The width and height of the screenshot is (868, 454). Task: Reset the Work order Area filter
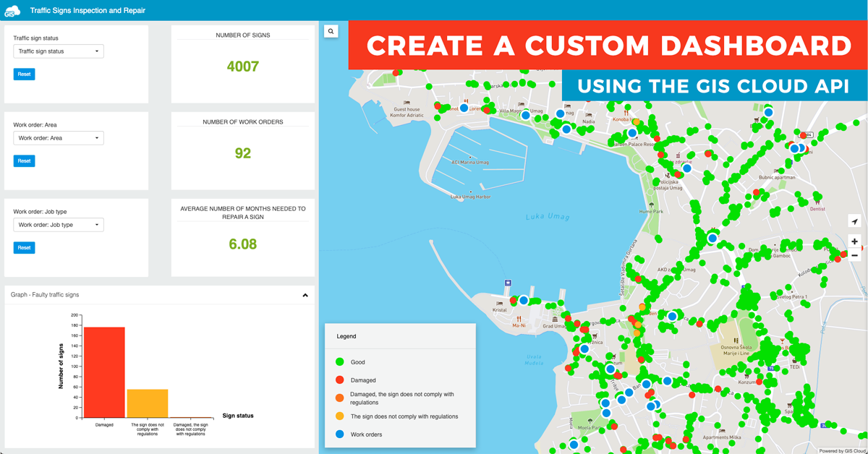point(24,161)
